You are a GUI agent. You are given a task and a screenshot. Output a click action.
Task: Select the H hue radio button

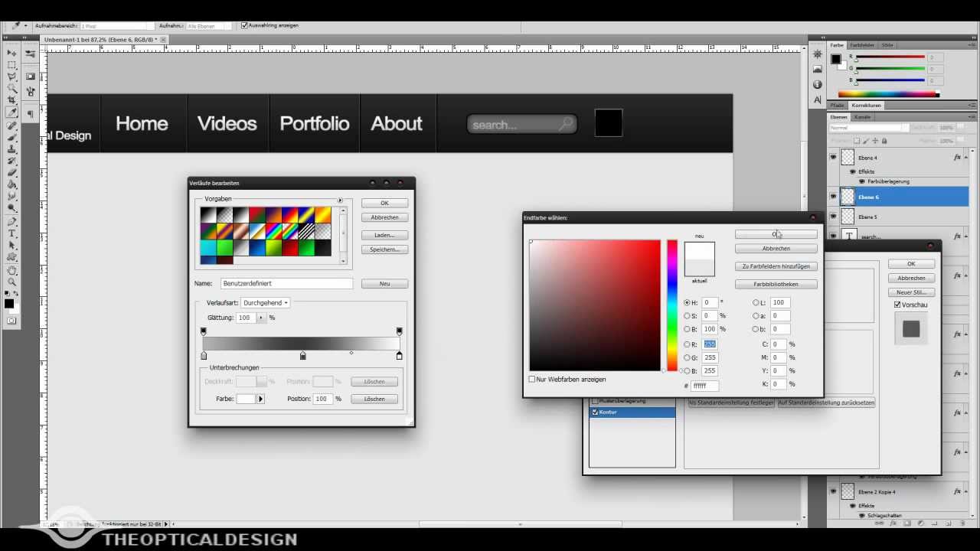tap(687, 302)
